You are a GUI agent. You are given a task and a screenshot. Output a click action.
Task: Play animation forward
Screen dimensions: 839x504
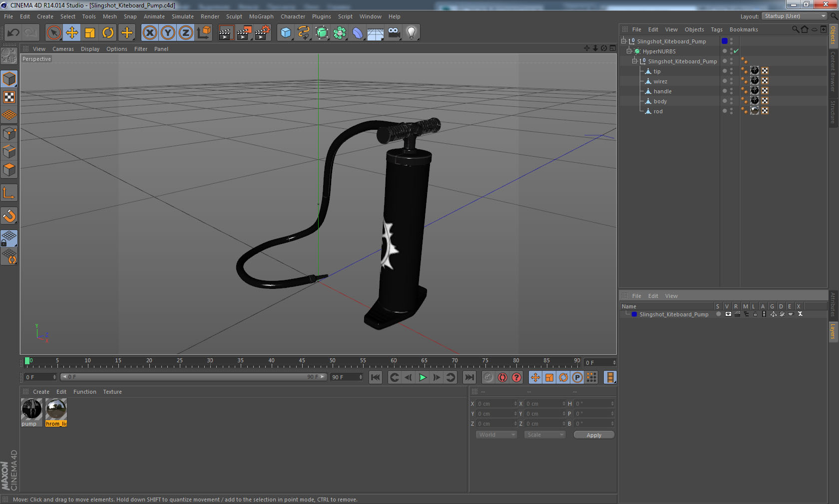click(x=422, y=378)
